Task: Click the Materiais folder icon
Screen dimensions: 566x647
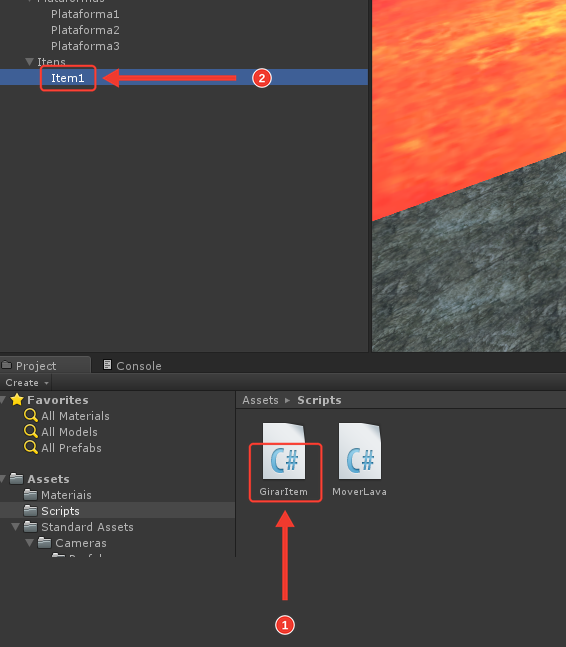Action: (31, 495)
